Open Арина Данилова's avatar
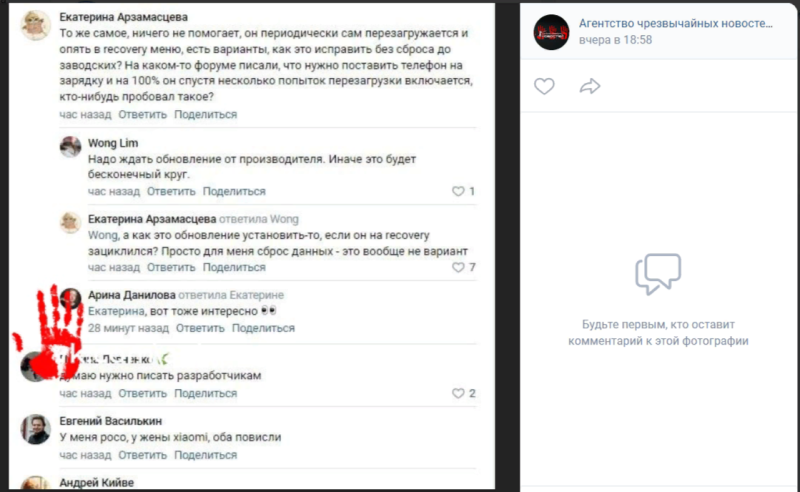 pos(70,299)
